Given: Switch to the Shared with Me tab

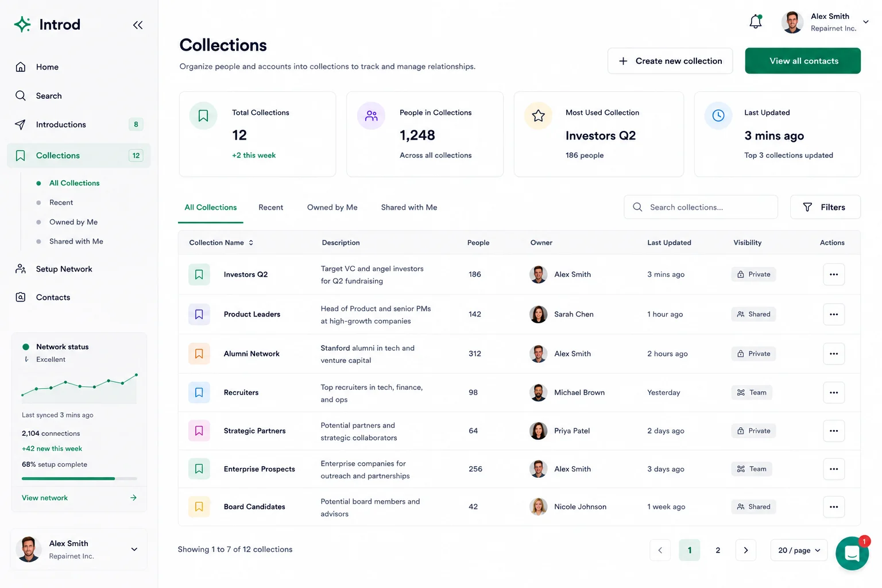Looking at the screenshot, I should click(409, 207).
